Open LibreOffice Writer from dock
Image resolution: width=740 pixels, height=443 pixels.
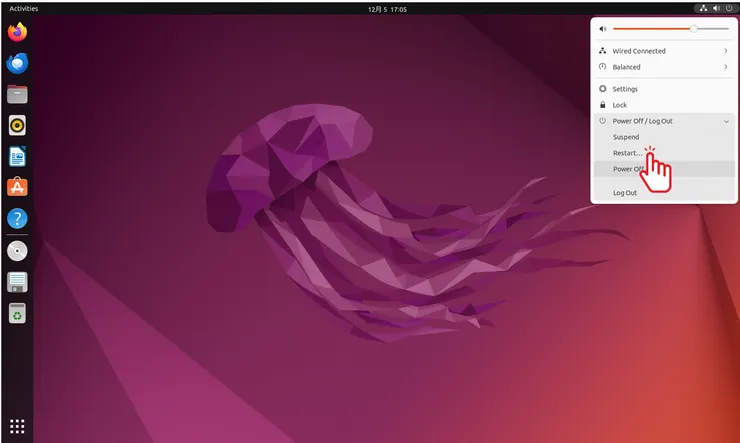(x=17, y=157)
